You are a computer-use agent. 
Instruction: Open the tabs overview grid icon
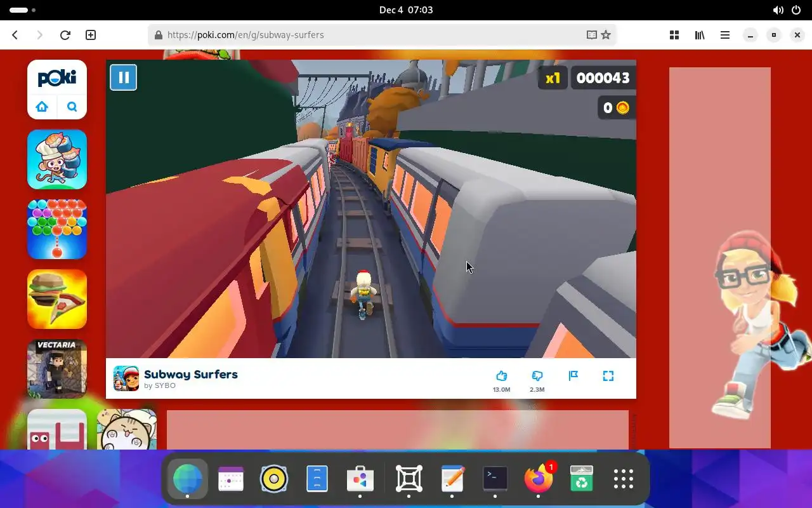point(674,35)
